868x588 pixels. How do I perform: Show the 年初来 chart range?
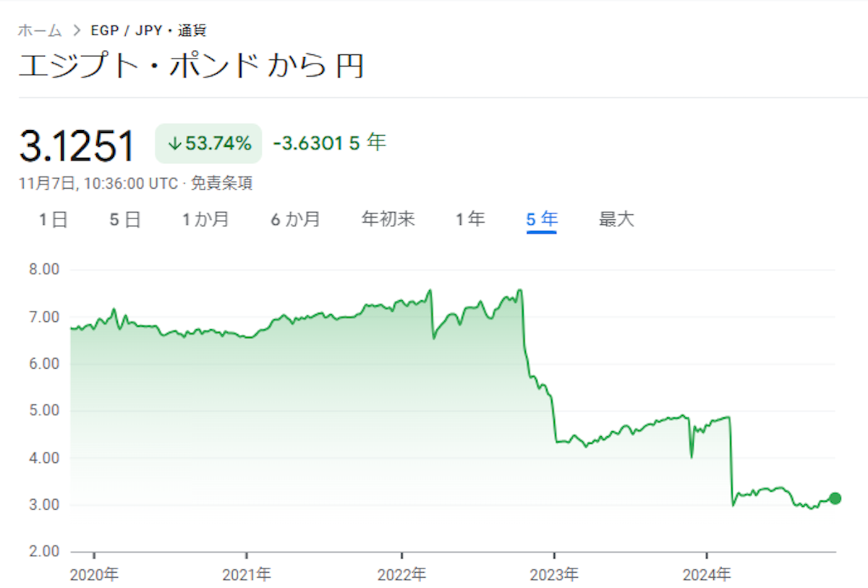point(388,219)
